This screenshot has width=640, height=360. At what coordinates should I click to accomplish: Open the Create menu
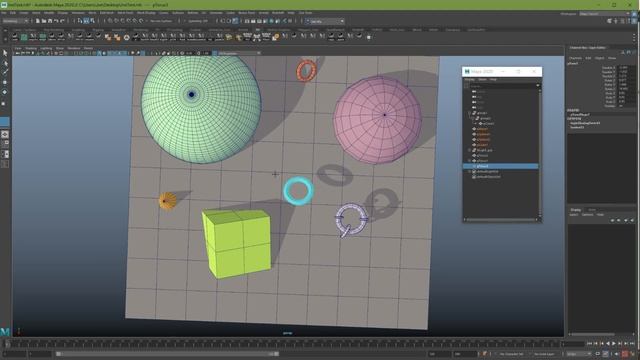(24, 13)
